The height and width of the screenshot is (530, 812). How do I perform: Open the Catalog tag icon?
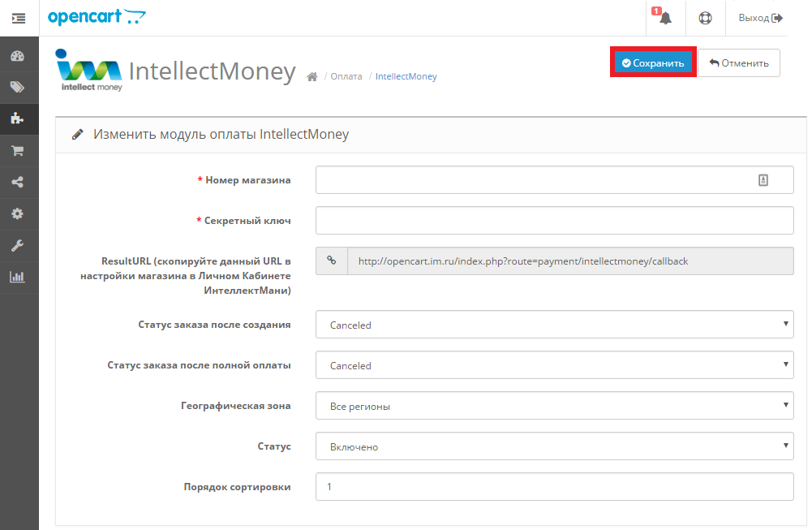pos(18,87)
